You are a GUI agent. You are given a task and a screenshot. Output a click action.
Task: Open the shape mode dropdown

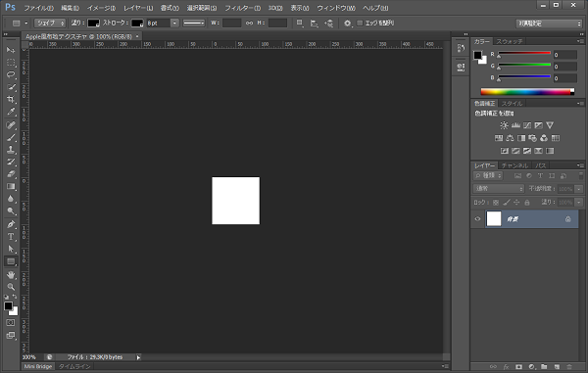coord(50,23)
